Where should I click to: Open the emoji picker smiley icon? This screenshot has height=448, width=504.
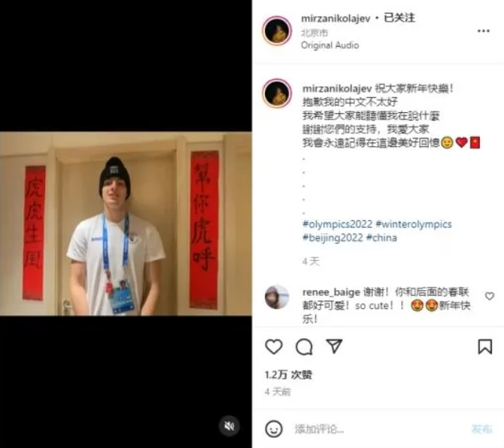pyautogui.click(x=274, y=428)
